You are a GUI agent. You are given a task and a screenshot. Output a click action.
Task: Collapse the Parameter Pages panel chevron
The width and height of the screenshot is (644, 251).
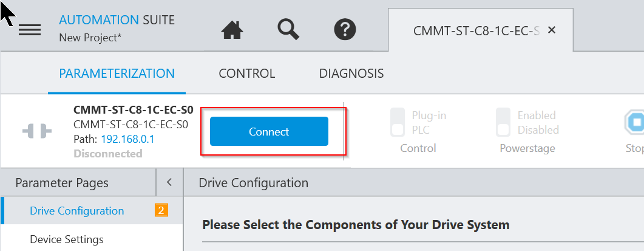tap(169, 182)
